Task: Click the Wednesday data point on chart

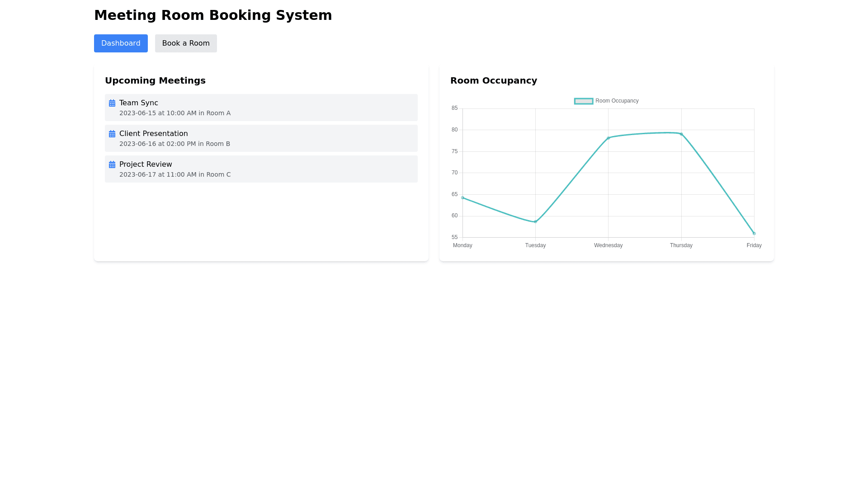Action: click(x=609, y=138)
